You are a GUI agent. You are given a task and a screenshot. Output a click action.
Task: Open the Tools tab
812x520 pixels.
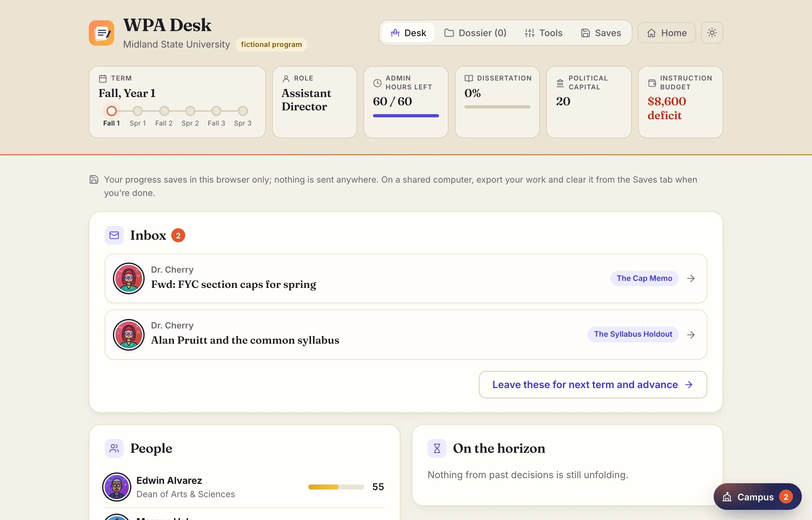(x=543, y=33)
